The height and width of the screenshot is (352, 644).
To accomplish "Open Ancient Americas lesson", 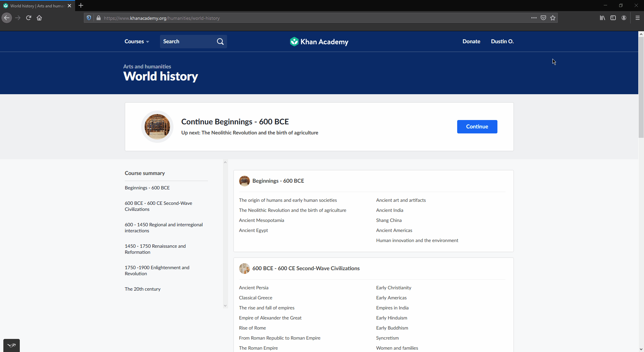I will click(x=394, y=230).
